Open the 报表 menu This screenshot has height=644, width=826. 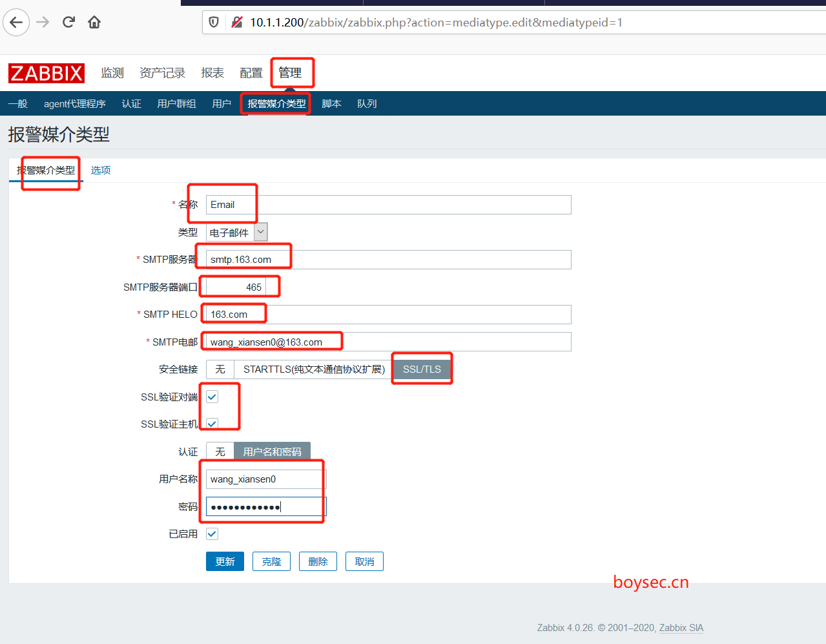pos(212,73)
